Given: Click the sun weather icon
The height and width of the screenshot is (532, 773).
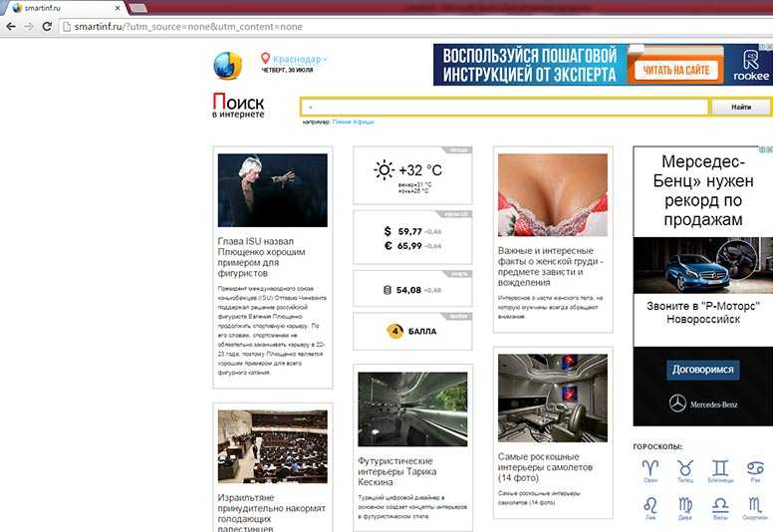Looking at the screenshot, I should (384, 170).
